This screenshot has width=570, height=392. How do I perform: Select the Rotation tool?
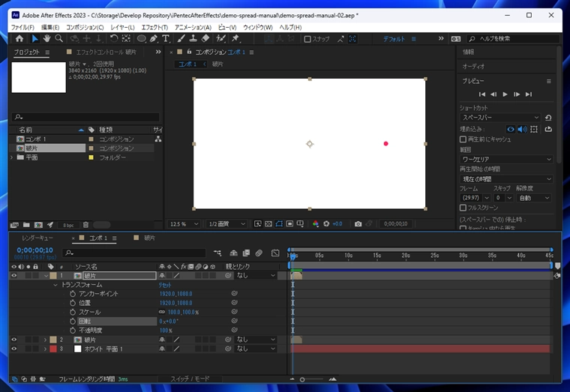[114, 38]
